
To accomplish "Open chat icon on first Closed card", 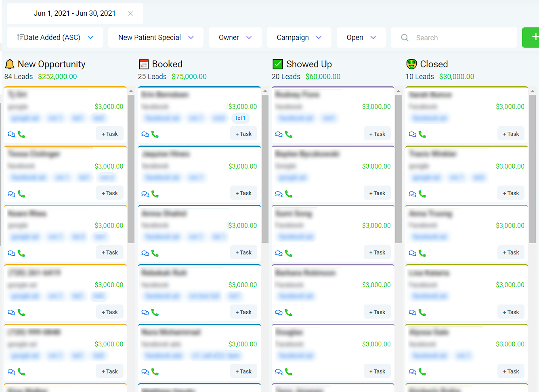I will [x=412, y=134].
